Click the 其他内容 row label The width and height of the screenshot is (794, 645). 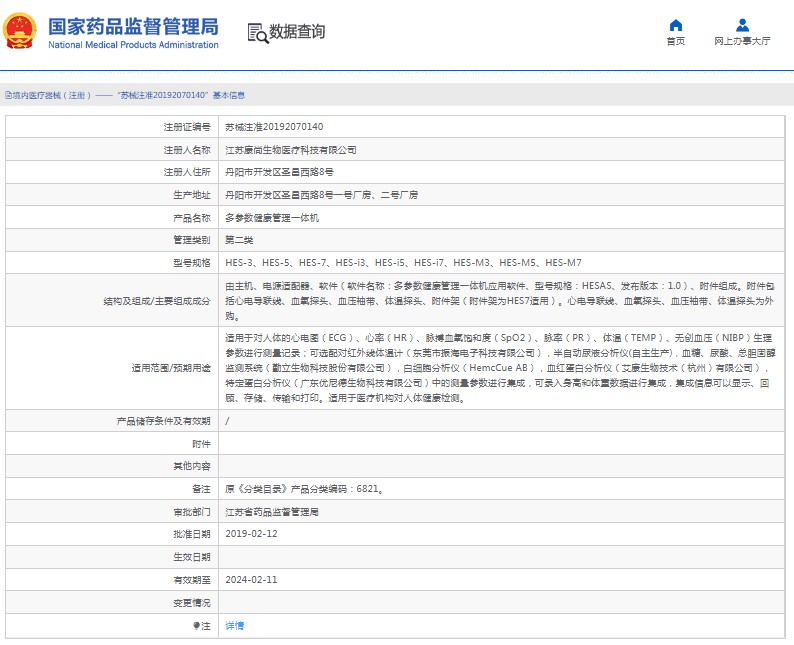pyautogui.click(x=192, y=466)
